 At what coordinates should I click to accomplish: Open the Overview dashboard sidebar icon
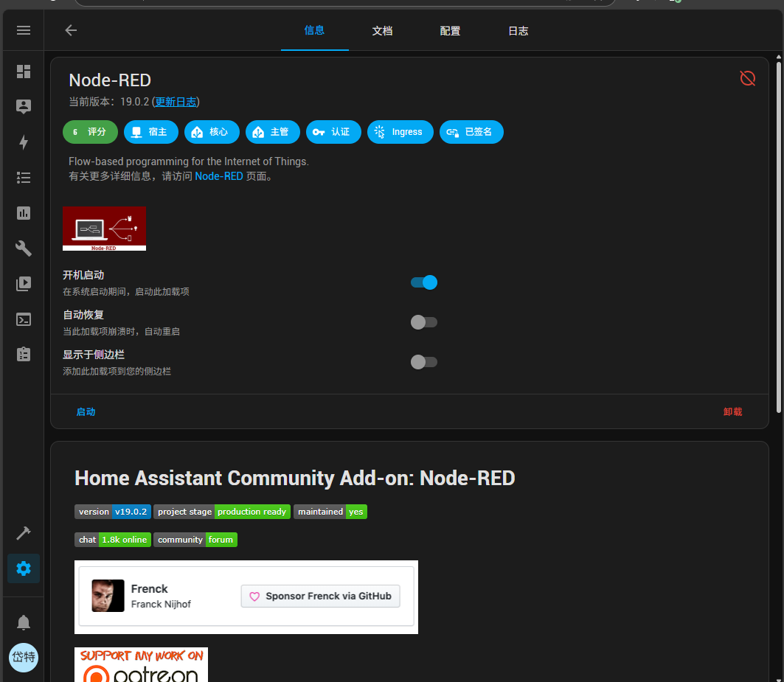(x=24, y=72)
